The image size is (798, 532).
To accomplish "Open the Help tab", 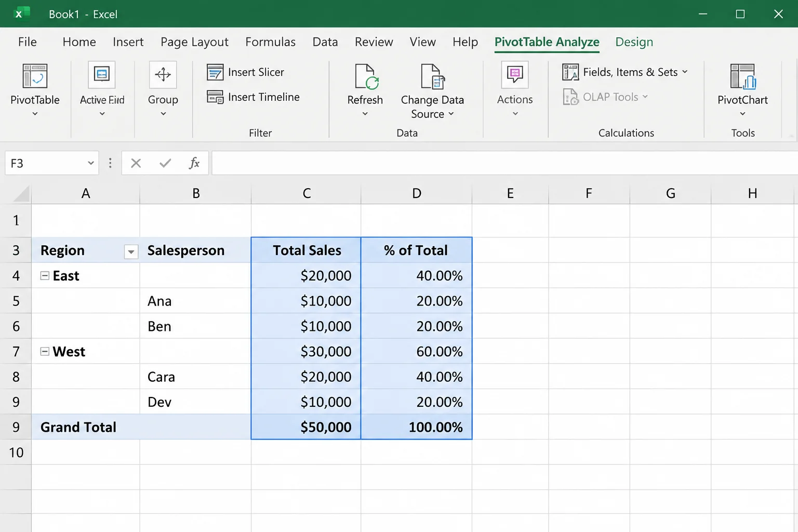I will click(465, 43).
